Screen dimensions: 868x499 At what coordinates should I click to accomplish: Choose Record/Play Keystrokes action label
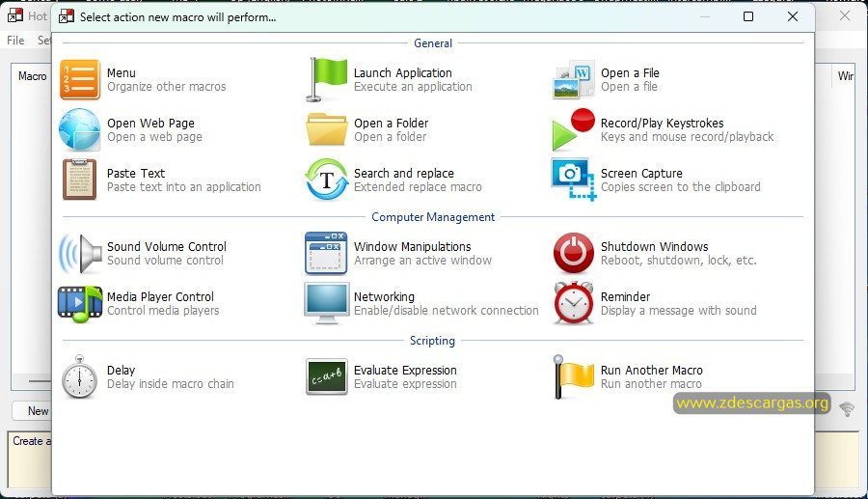coord(662,123)
